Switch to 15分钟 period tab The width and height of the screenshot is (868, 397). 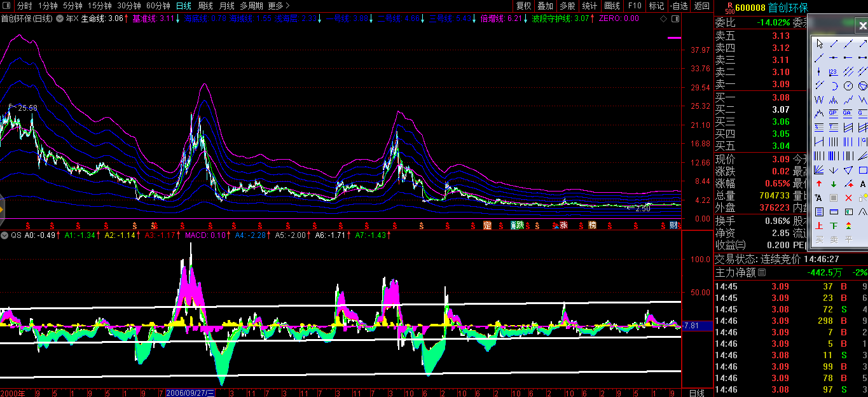100,6
